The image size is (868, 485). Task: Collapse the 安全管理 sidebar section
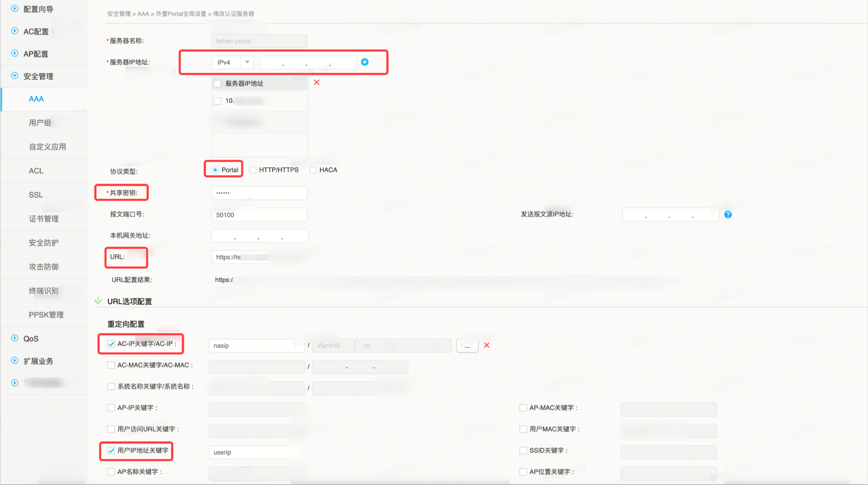(15, 76)
